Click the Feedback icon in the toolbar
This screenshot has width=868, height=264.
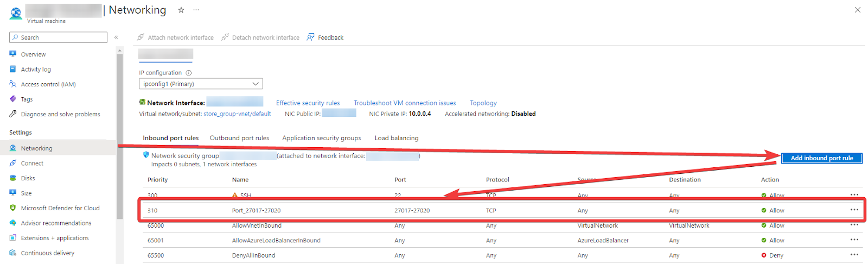coord(310,37)
